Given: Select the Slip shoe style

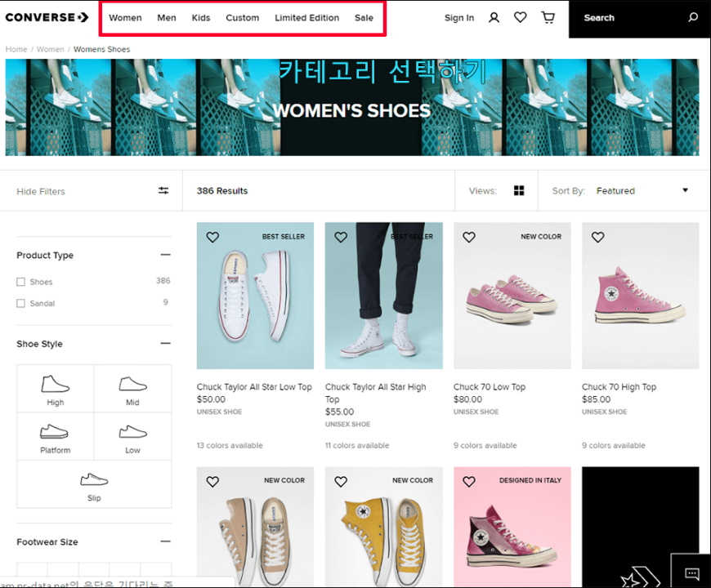Looking at the screenshot, I should [94, 484].
